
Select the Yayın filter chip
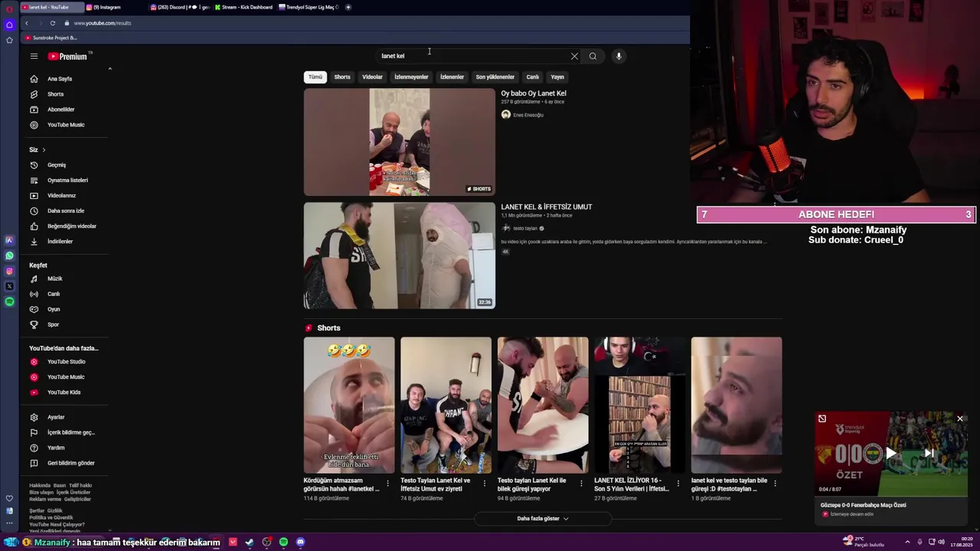coord(557,77)
